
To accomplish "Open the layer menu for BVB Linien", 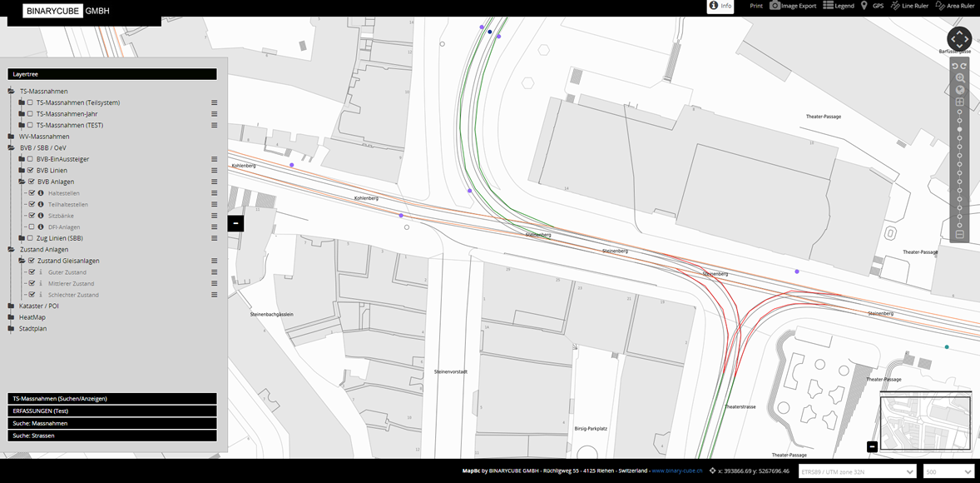I will pos(214,171).
